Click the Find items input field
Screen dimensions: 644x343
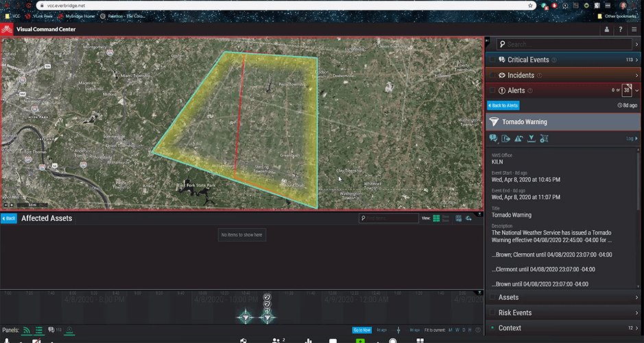(x=389, y=218)
